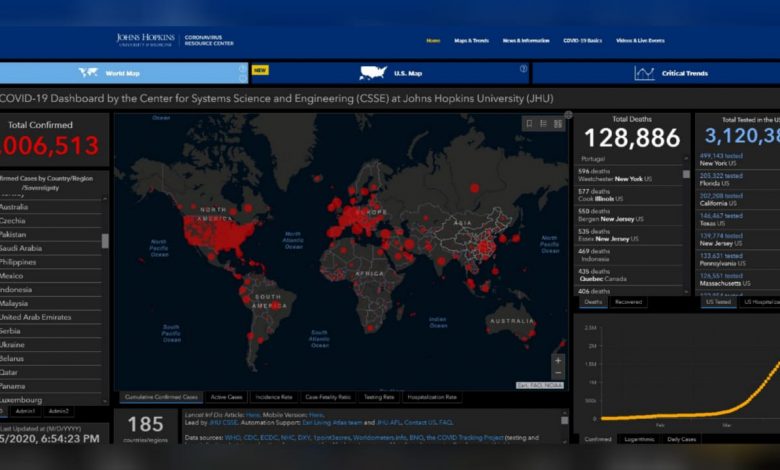
Task: Open COVID-19 Basics in top navigation
Action: coord(582,40)
